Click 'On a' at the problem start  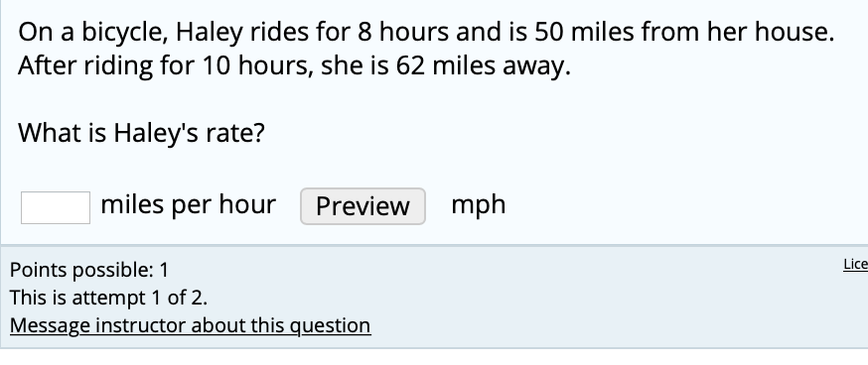point(47,32)
